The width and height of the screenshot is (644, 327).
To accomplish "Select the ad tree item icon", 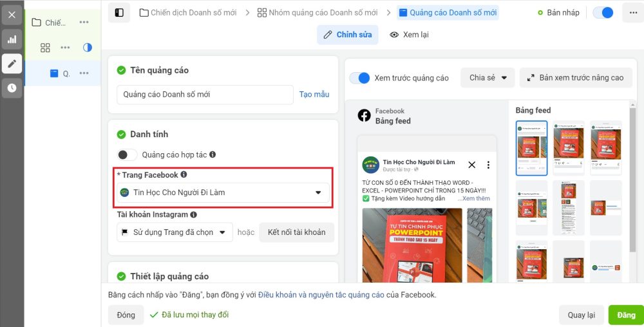I will 54,73.
